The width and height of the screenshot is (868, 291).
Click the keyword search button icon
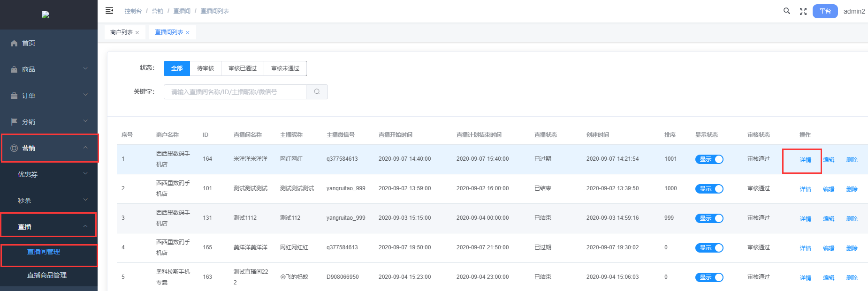pyautogui.click(x=317, y=92)
